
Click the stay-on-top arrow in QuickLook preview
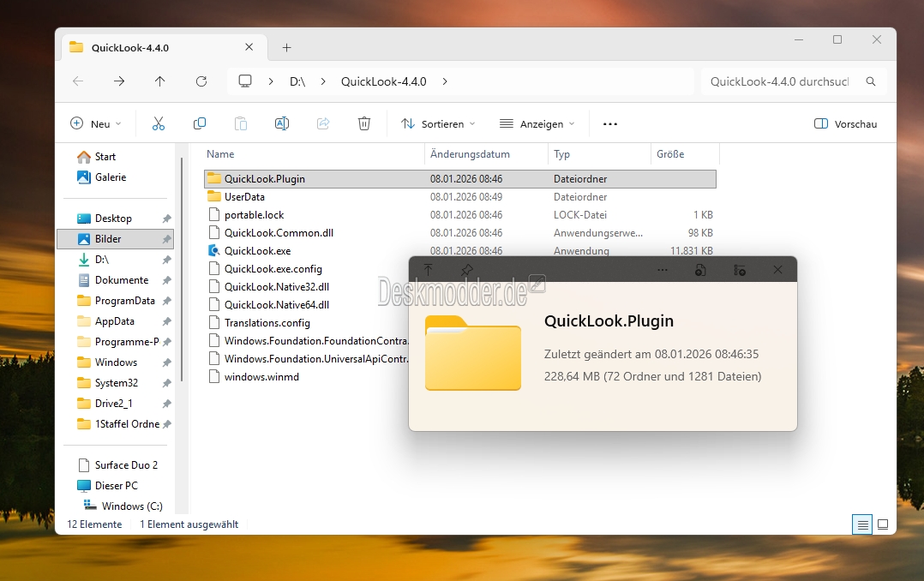[429, 270]
